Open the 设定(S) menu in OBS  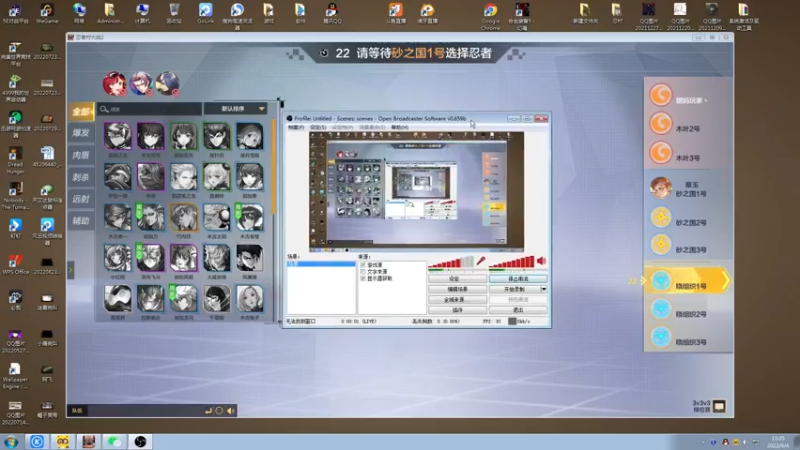pos(318,127)
